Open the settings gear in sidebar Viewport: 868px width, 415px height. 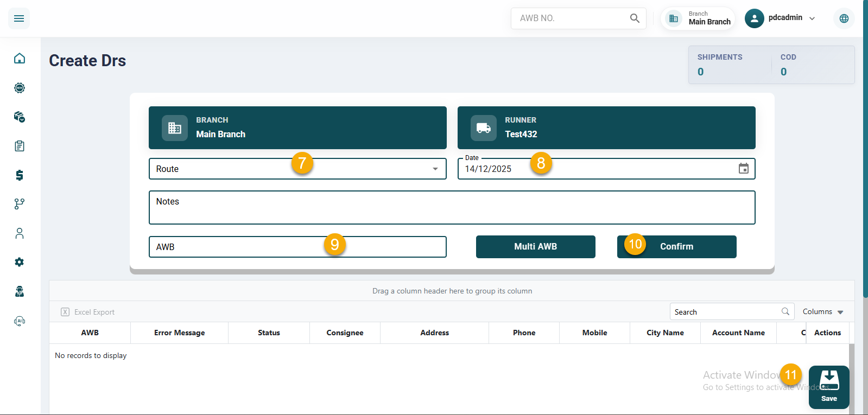20,262
